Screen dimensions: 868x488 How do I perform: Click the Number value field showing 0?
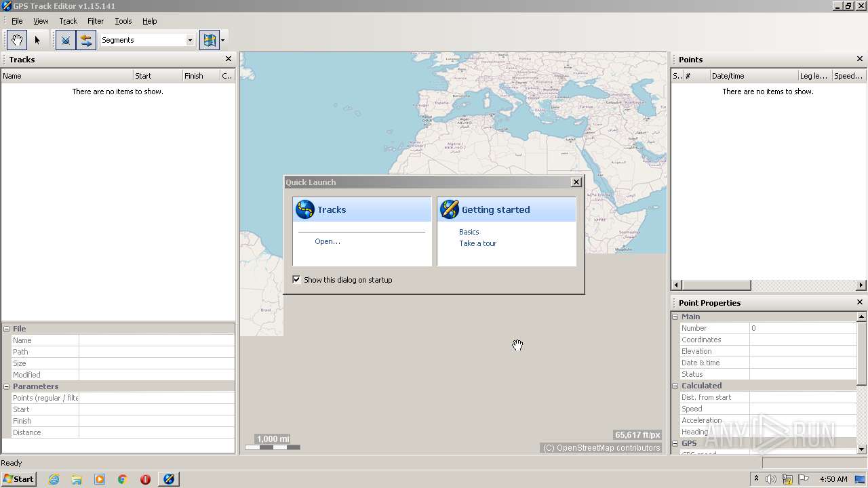pyautogui.click(x=803, y=328)
